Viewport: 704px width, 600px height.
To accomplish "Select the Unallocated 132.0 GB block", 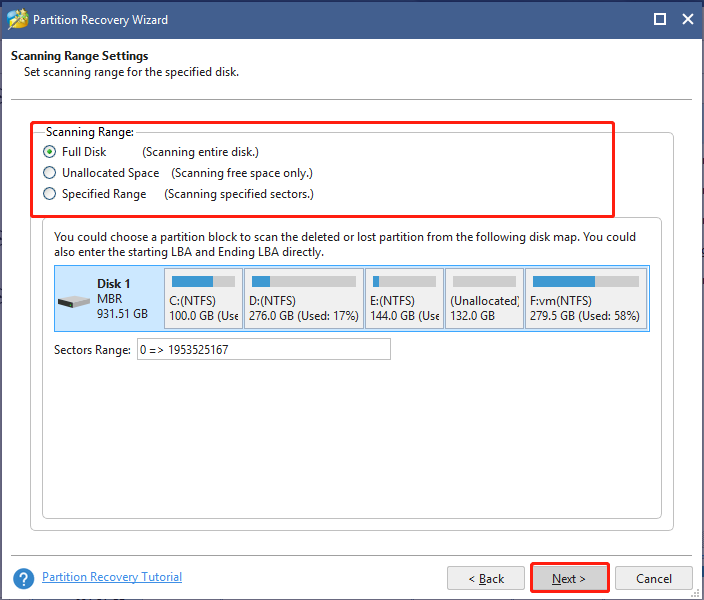I will (x=484, y=299).
